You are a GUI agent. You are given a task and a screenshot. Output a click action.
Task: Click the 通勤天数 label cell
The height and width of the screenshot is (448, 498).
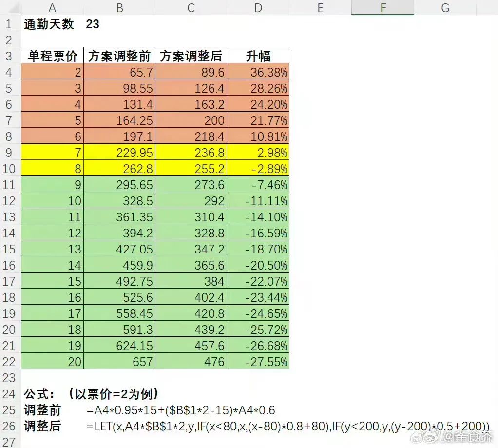coord(49,24)
